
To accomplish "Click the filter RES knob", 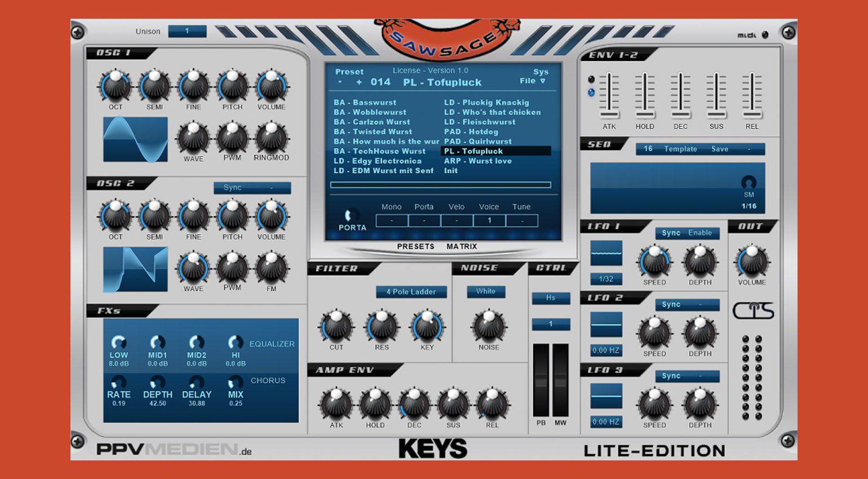I will (x=382, y=326).
